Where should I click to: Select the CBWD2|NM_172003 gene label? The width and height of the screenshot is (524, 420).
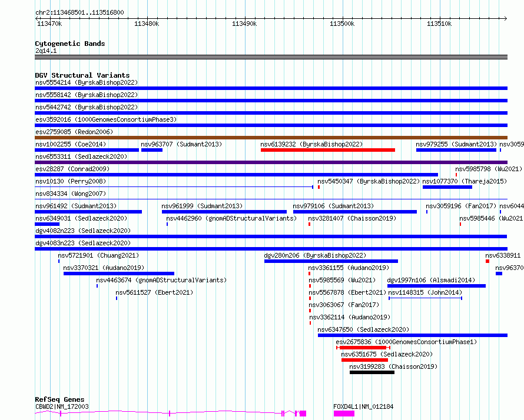point(62,406)
